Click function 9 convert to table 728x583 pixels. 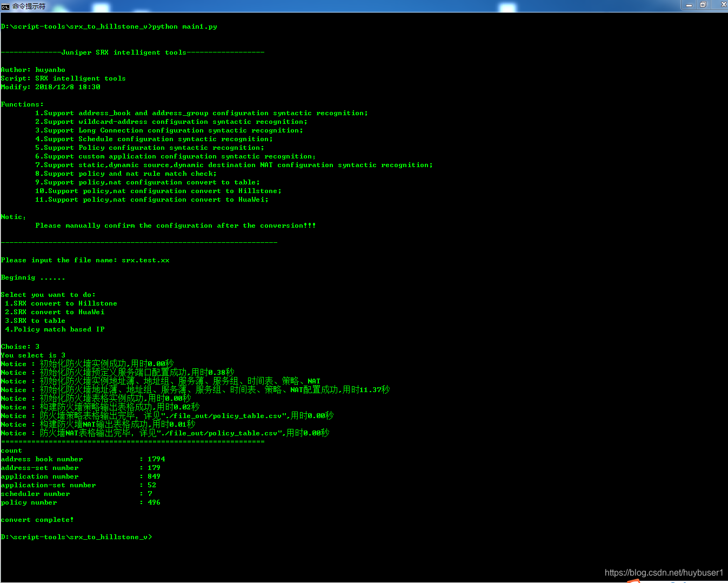click(x=148, y=182)
